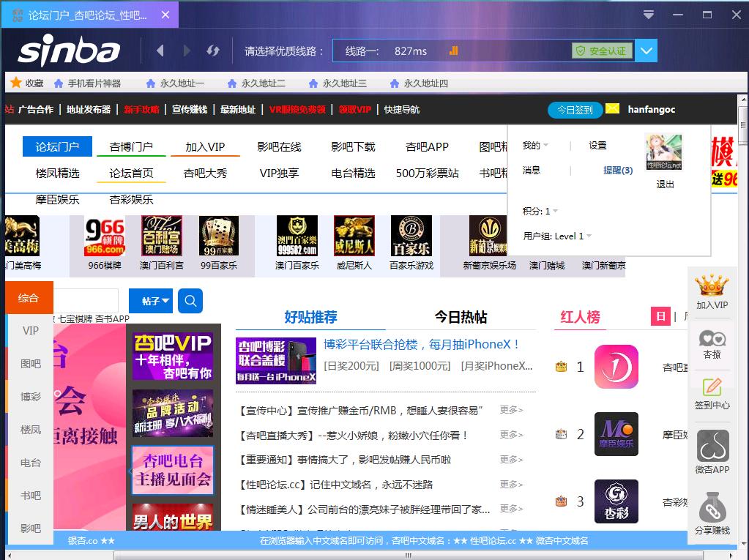This screenshot has height=560, width=749.
Task: Select the 500万彩票站 navigation tab
Action: point(427,173)
